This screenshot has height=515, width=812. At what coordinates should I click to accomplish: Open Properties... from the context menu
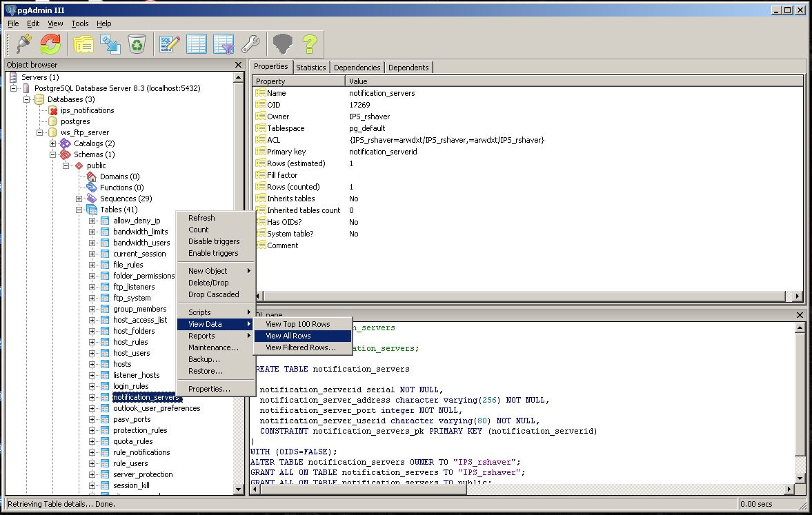click(216, 389)
